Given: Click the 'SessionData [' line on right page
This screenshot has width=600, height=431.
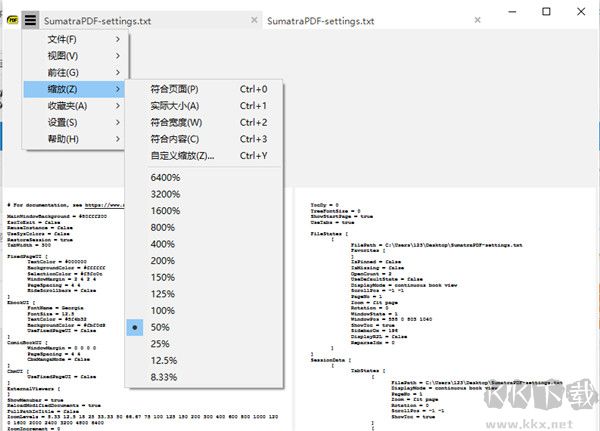Looking at the screenshot, I should (331, 360).
